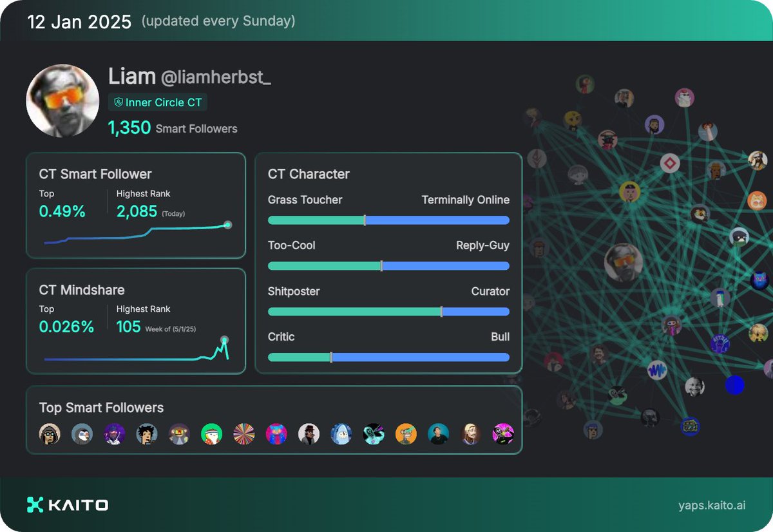Click the "Inner Circle CT" badge

click(x=158, y=102)
